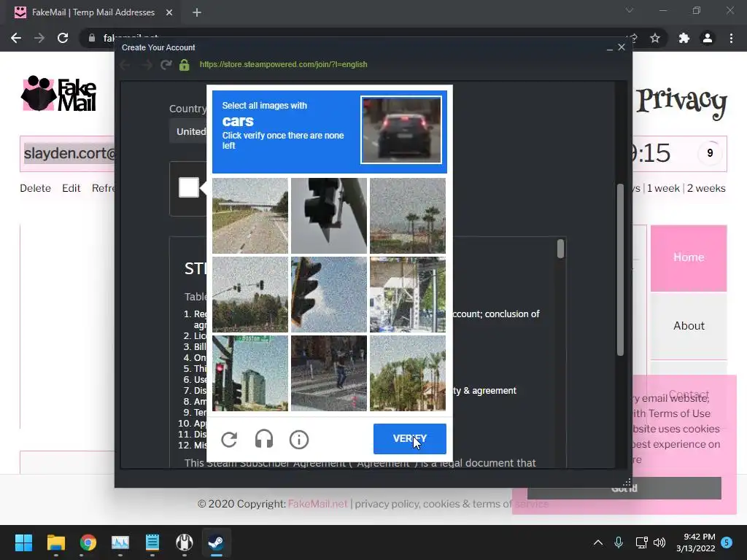This screenshot has width=747, height=560.
Task: Select the tile with the red traffic light and skyscraper
Action: tap(250, 373)
